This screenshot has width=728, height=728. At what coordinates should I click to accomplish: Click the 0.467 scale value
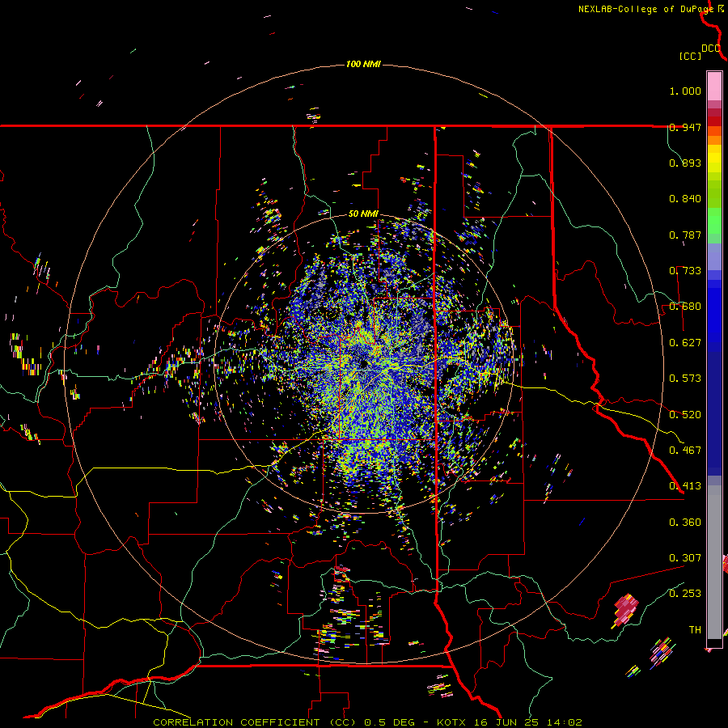[x=685, y=451]
